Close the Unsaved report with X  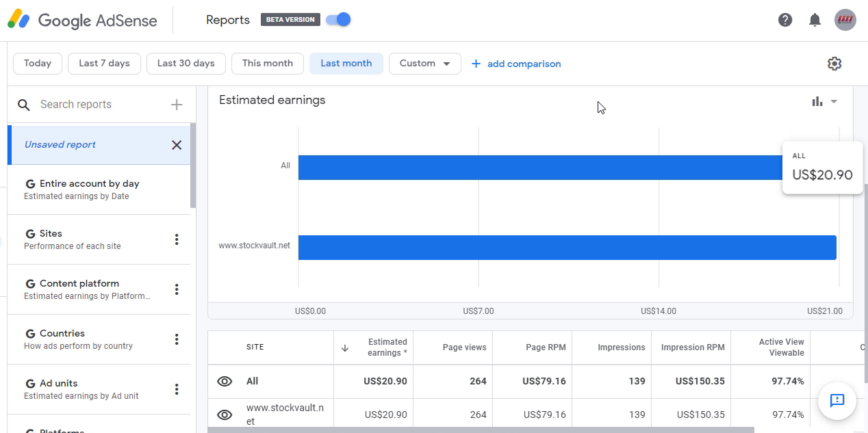[x=177, y=145]
